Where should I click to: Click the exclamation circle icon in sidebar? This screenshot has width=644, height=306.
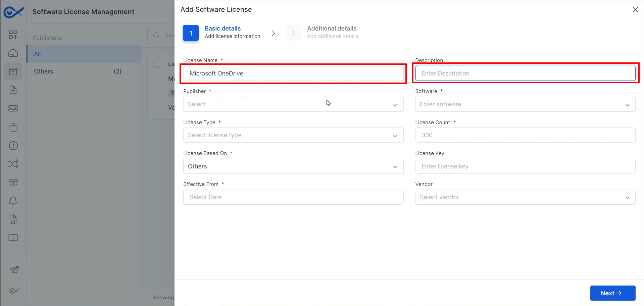tap(13, 146)
